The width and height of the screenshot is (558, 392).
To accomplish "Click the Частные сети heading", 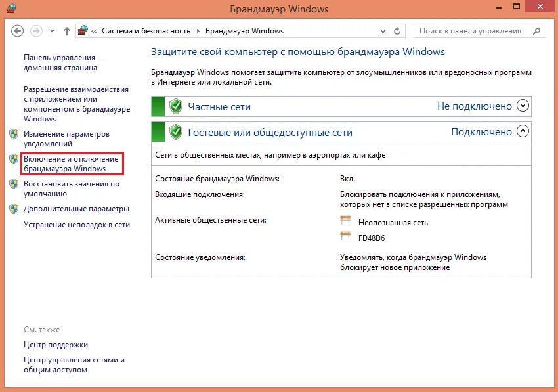I will pos(219,107).
